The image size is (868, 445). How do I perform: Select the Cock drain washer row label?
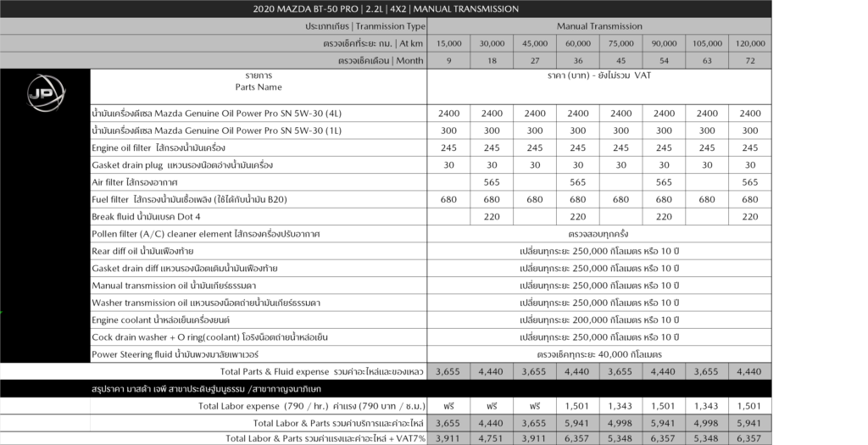click(210, 337)
